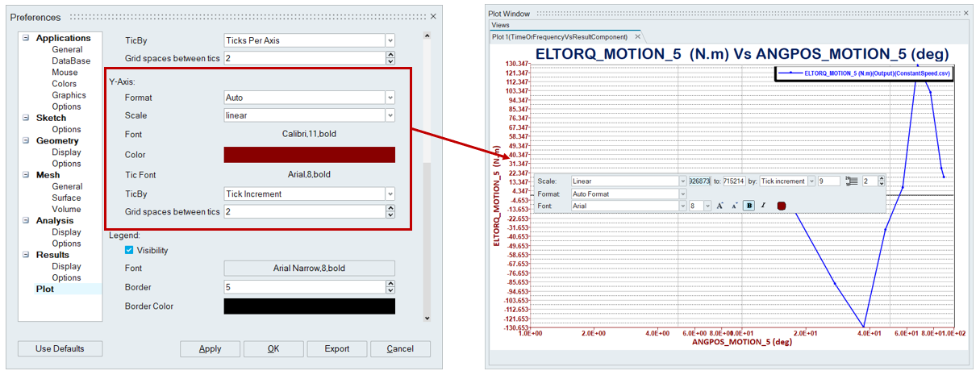Open the Tick increment dropdown in the toolbar
The width and height of the screenshot is (980, 375).
click(811, 181)
